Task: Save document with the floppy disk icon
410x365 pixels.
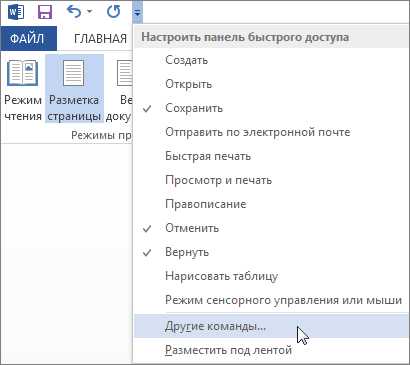Action: coord(45,12)
